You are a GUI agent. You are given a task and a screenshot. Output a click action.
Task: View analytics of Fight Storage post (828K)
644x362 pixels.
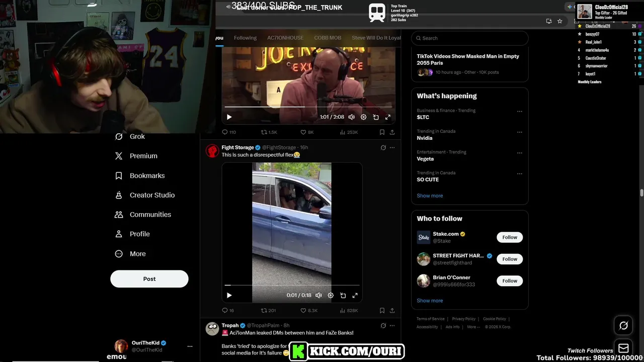point(349,311)
